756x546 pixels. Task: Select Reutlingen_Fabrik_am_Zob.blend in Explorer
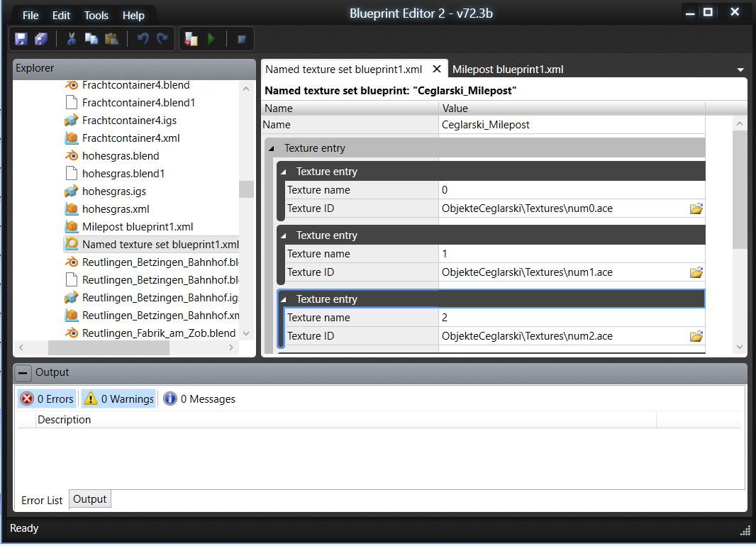coord(151,333)
